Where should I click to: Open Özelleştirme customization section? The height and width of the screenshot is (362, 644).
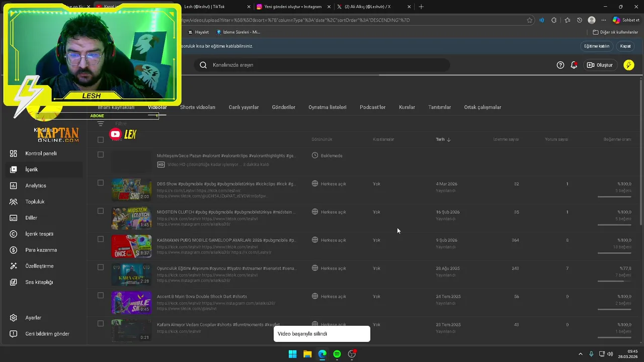click(39, 266)
